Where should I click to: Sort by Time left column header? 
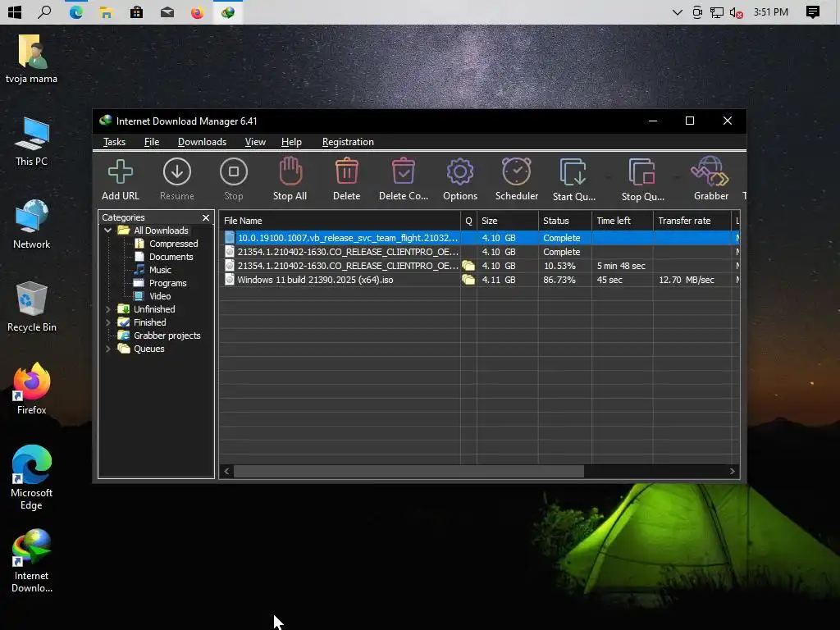(x=623, y=221)
